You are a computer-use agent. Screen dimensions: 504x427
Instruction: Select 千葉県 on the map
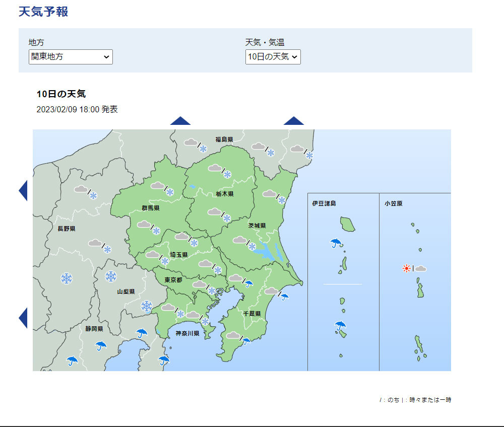pos(252,314)
